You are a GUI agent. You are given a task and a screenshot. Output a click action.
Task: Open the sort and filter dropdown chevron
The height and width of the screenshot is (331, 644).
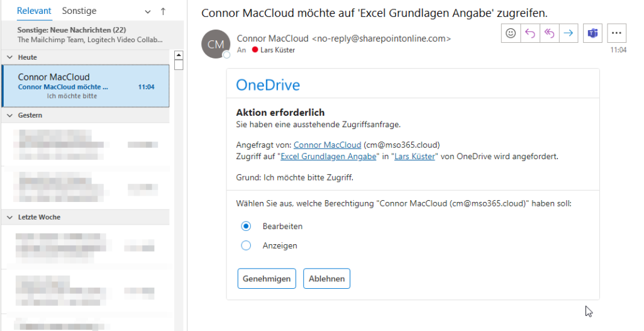(x=148, y=12)
